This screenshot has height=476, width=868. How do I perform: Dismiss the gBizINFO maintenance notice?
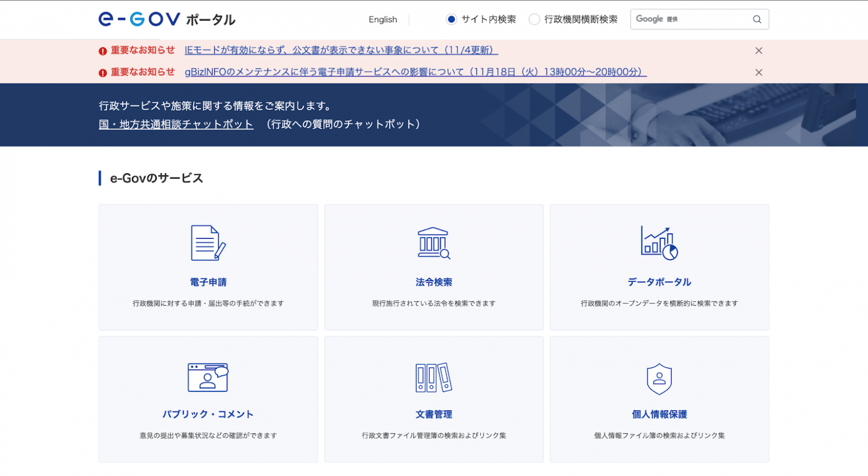pyautogui.click(x=759, y=72)
